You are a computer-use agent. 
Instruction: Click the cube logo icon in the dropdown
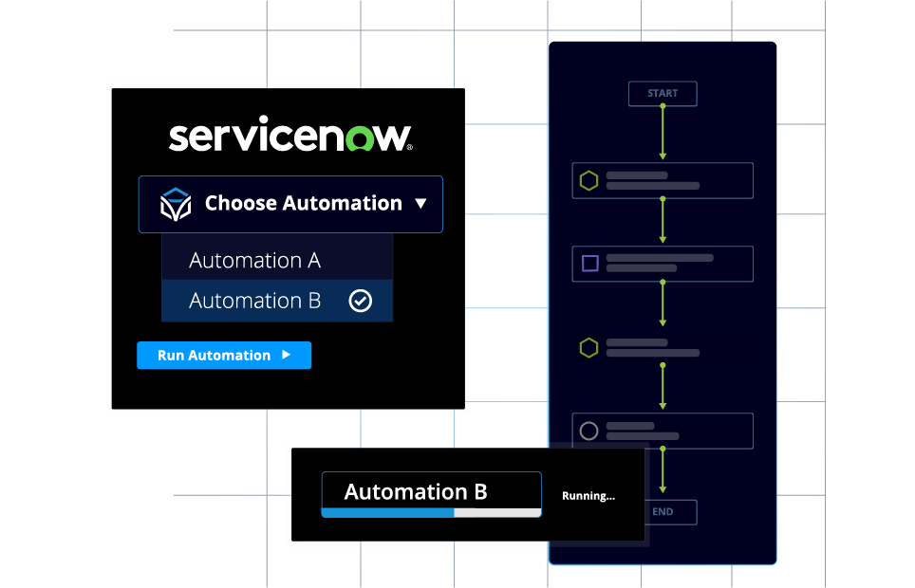pos(176,204)
